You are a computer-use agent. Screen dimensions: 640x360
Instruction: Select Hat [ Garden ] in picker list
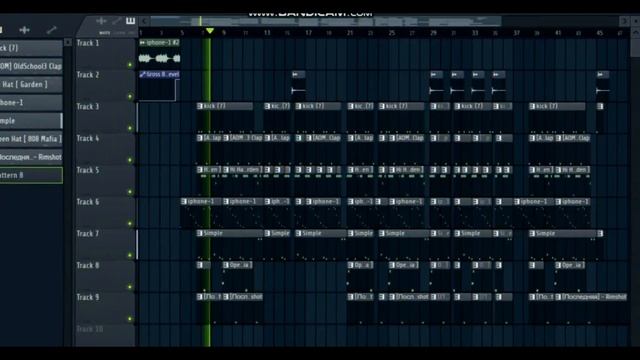pyautogui.click(x=31, y=84)
